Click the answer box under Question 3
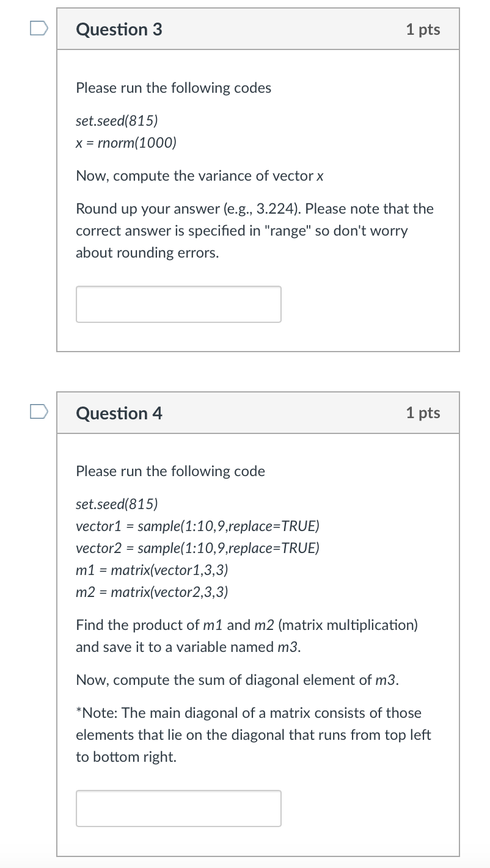The image size is (490, 868). tap(178, 303)
